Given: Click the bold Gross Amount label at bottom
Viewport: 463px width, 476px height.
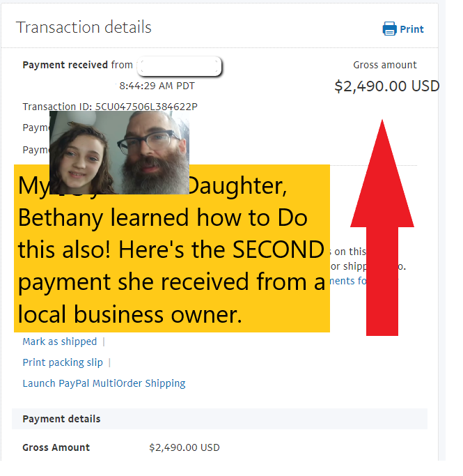Looking at the screenshot, I should 56,447.
